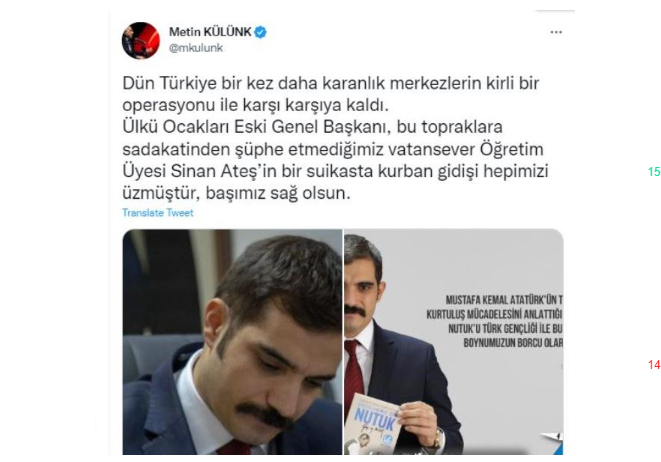This screenshot has width=661, height=462.
Task: Click the green number 15 at right edge
Action: pyautogui.click(x=654, y=172)
